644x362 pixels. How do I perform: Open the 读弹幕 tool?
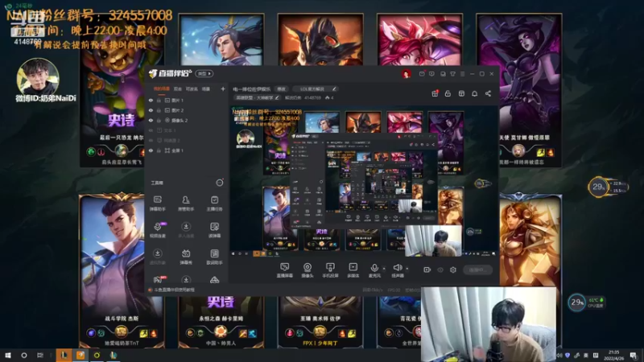tap(214, 230)
